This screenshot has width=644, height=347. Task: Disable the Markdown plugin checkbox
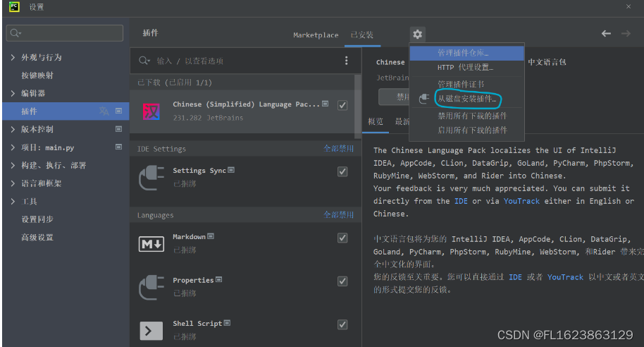[x=342, y=238]
